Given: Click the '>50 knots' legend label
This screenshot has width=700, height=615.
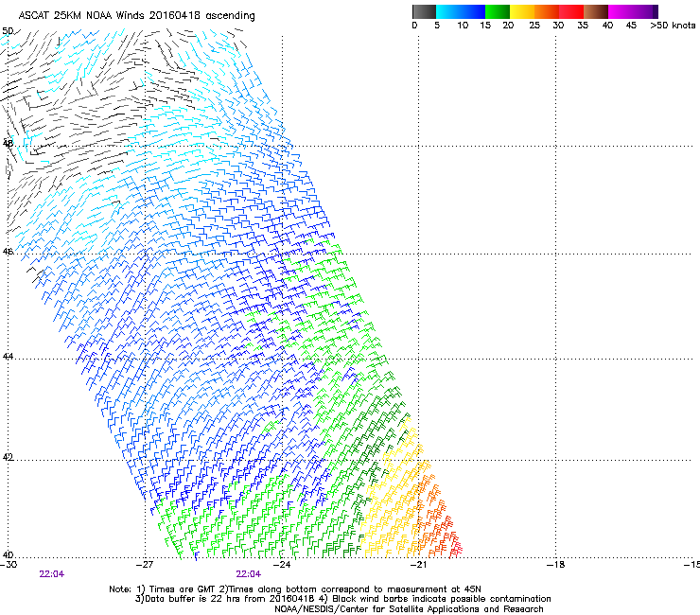Looking at the screenshot, I should pyautogui.click(x=673, y=26).
